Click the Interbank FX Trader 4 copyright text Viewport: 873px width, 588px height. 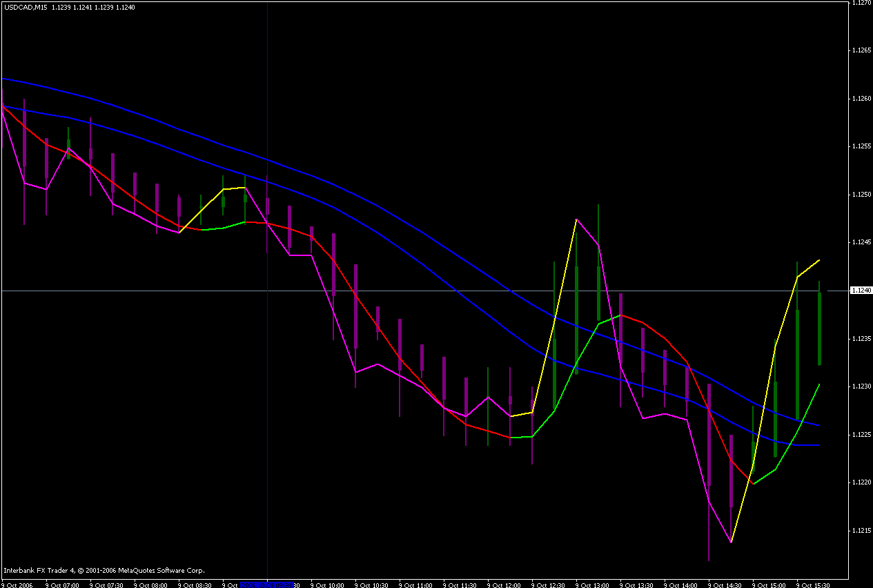tap(104, 571)
